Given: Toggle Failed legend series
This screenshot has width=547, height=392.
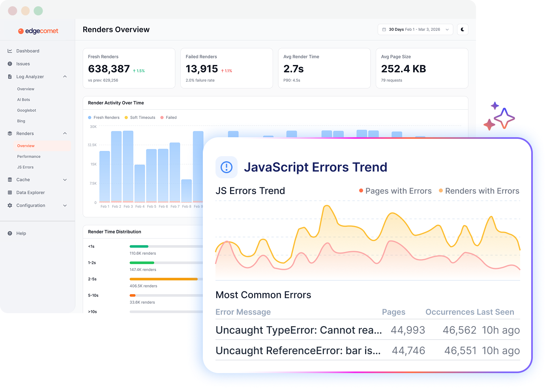Looking at the screenshot, I should pyautogui.click(x=169, y=118).
